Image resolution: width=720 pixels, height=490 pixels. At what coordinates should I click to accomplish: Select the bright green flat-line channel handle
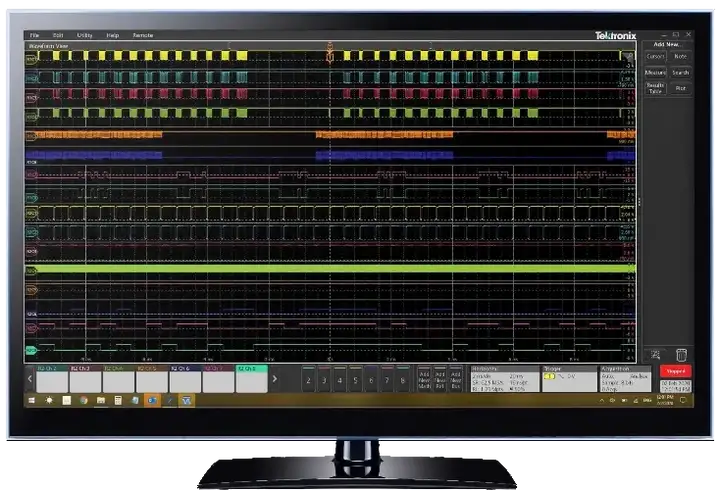pyautogui.click(x=32, y=271)
